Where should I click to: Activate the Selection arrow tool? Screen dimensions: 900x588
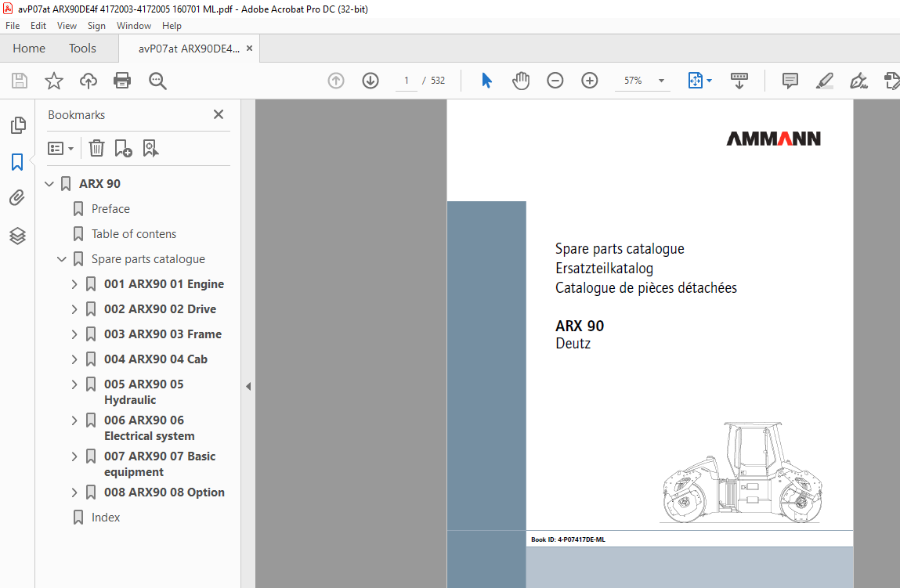point(486,81)
